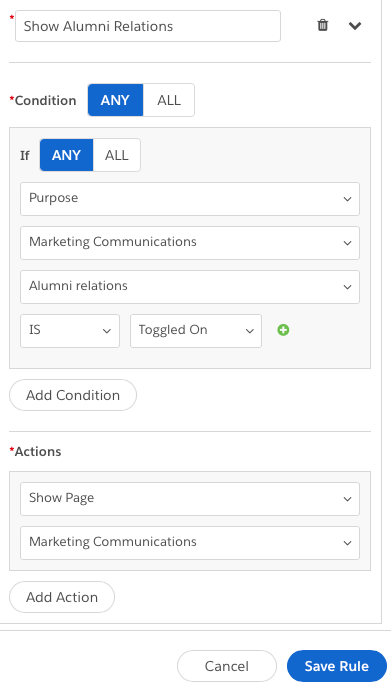
Task: Open the condition's Marketing Communications dropdown
Action: [x=190, y=243]
